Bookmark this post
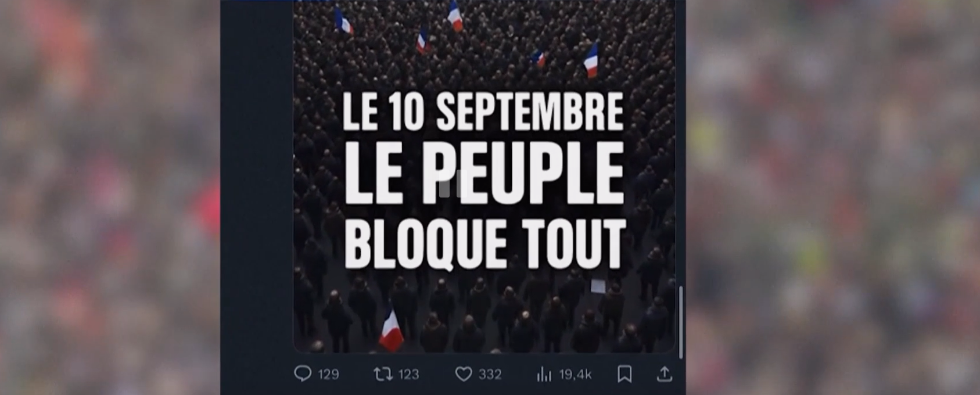The width and height of the screenshot is (980, 395). coord(624,374)
